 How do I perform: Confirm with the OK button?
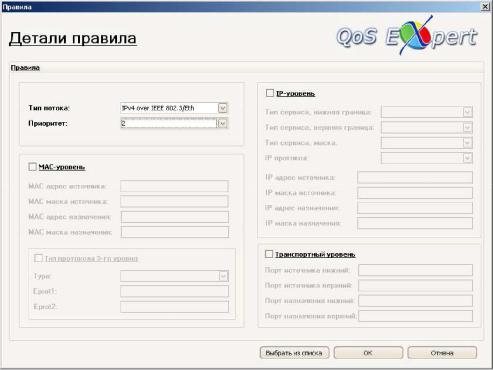coord(368,353)
